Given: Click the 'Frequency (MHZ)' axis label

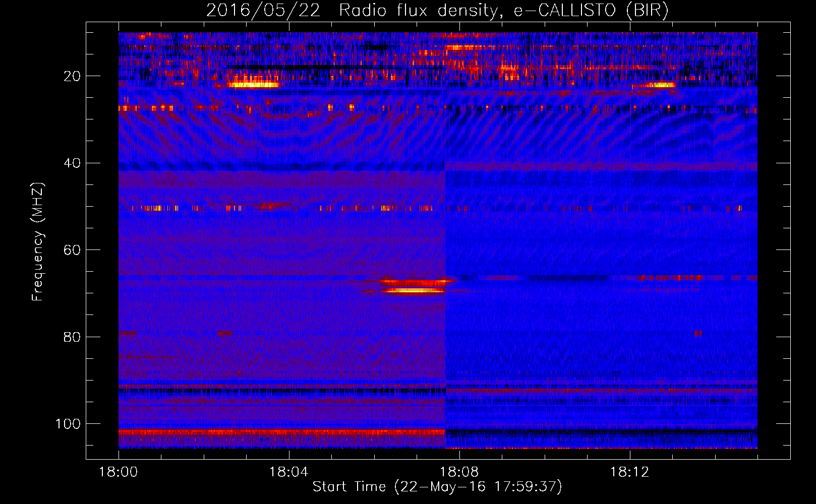Looking at the screenshot, I should 38,242.
